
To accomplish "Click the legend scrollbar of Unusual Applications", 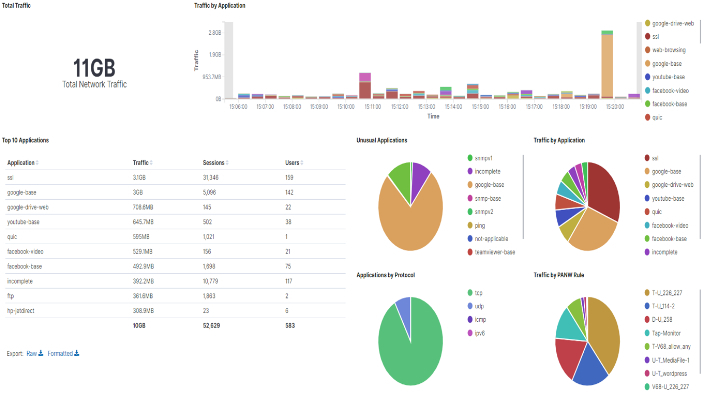I will coord(523,197).
